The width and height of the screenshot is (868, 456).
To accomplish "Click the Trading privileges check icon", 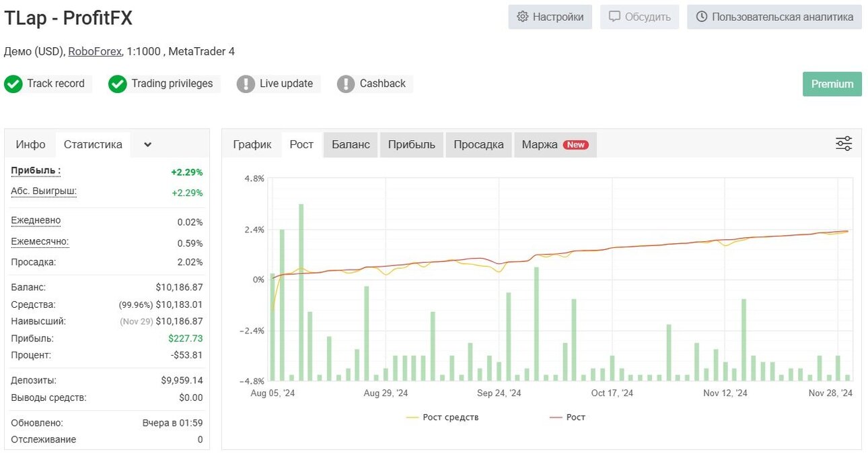I will coord(118,84).
